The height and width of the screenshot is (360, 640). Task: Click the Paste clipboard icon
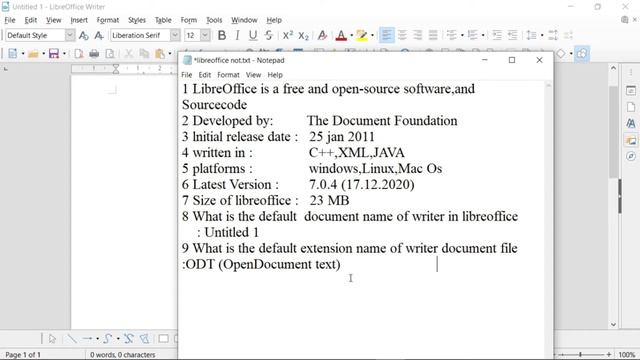click(160, 53)
